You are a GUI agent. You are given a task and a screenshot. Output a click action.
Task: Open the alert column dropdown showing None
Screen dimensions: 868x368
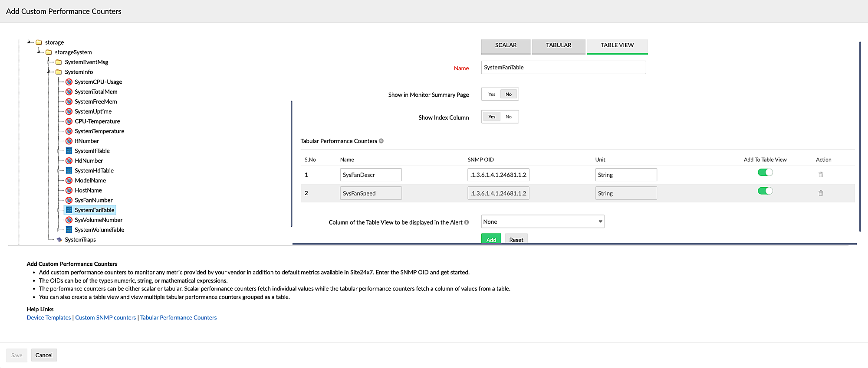pyautogui.click(x=542, y=221)
